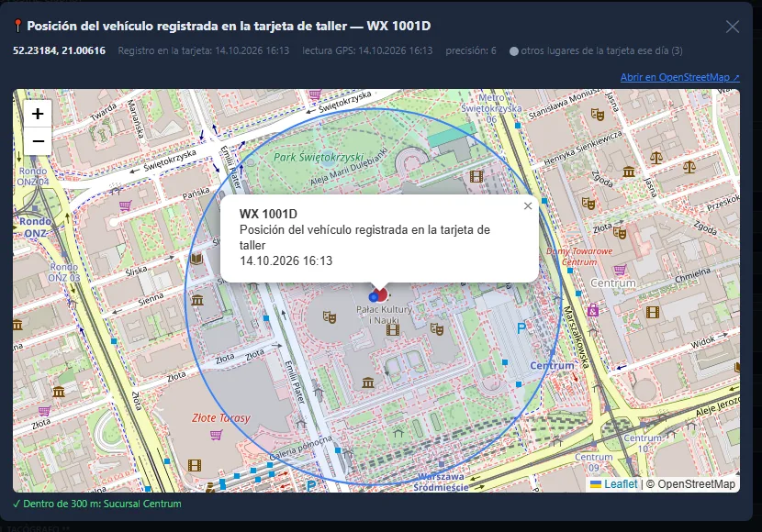Click the library book icon near Śliska

[x=196, y=259]
